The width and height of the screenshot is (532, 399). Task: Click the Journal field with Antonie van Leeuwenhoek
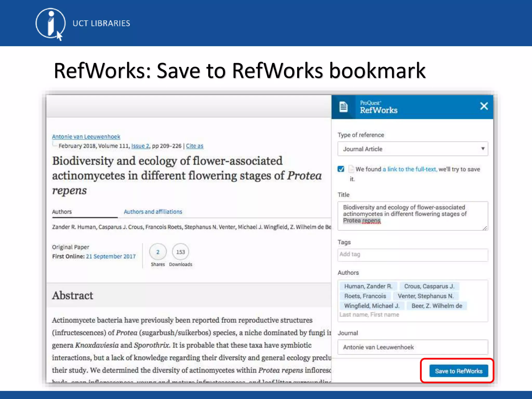click(413, 347)
